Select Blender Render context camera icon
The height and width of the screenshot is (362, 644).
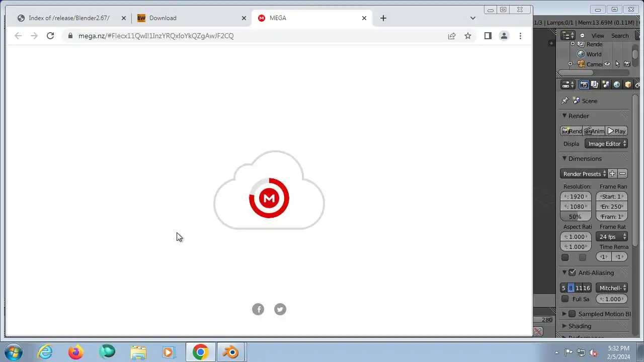(584, 84)
